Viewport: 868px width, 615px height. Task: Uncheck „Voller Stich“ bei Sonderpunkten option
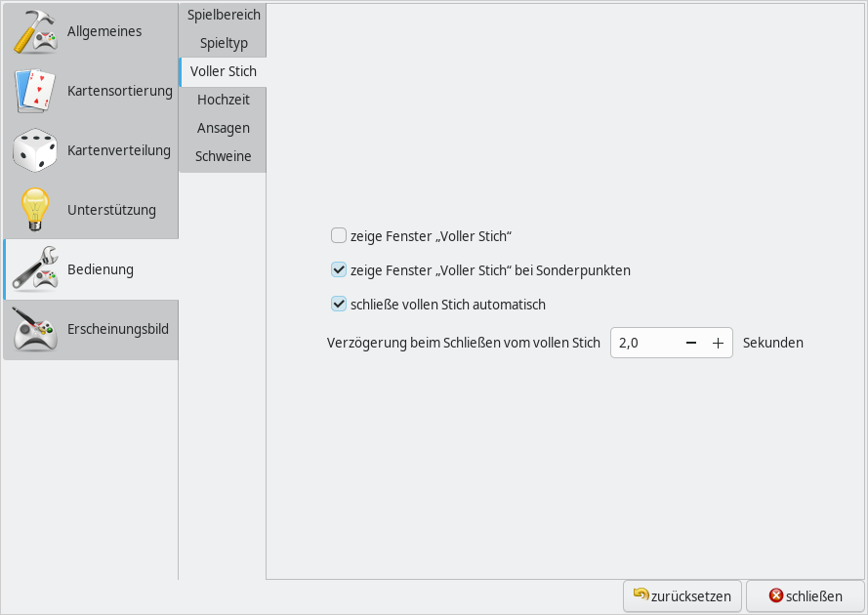(339, 269)
